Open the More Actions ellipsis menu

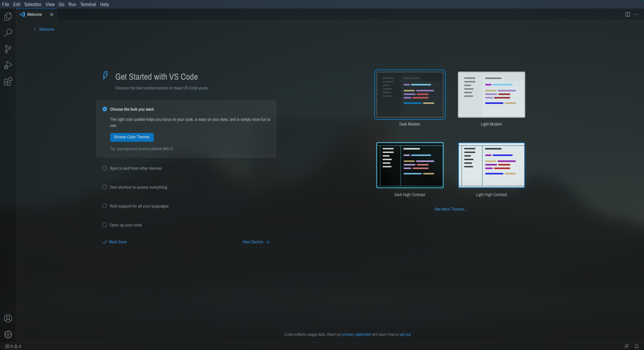[636, 15]
